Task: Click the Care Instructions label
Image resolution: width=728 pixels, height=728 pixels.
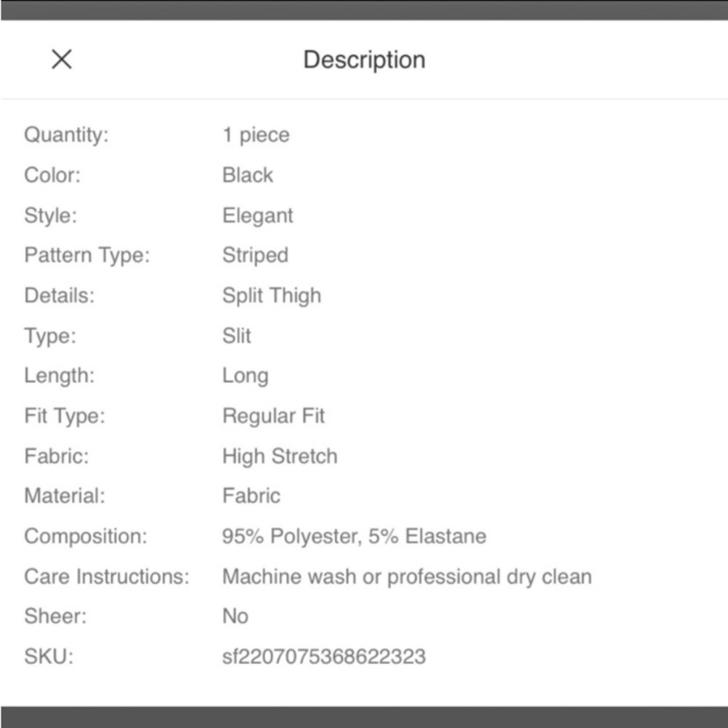Action: pos(107,577)
